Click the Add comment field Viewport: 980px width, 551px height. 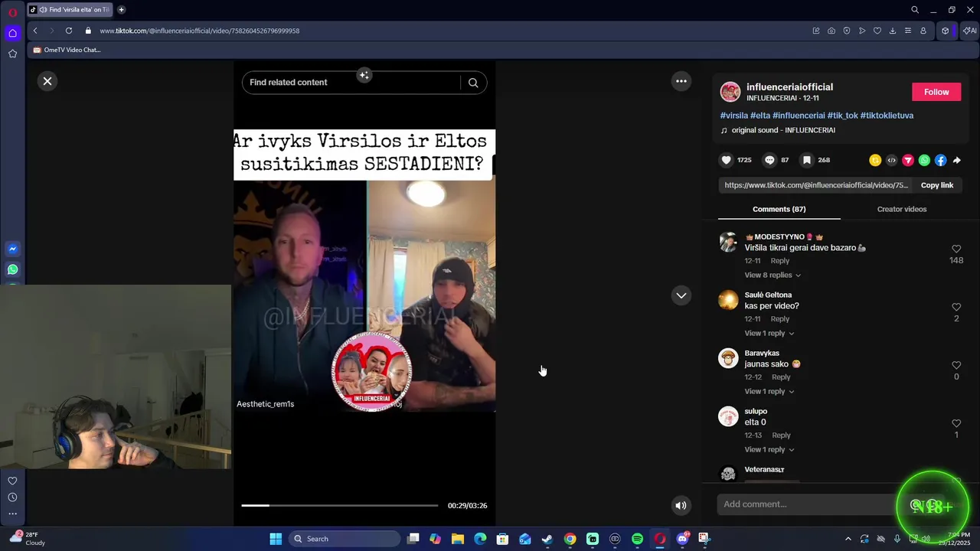coord(808,504)
